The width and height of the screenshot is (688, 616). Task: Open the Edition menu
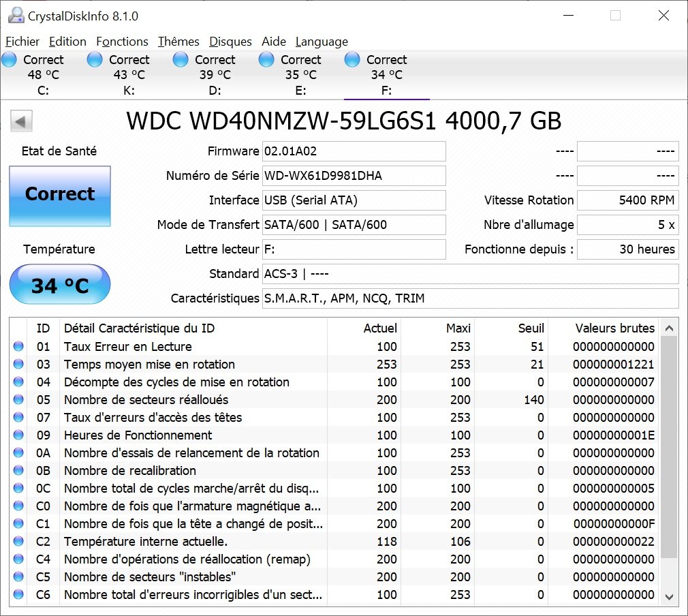pyautogui.click(x=67, y=42)
